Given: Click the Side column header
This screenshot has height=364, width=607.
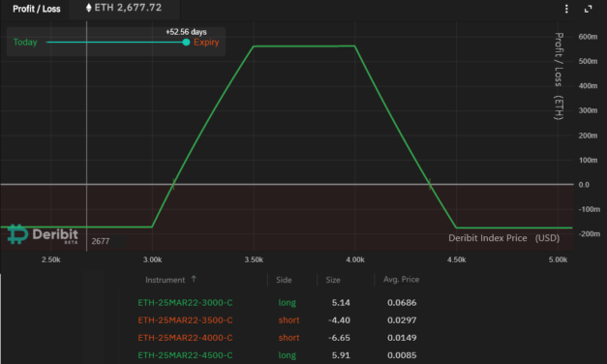Looking at the screenshot, I should pos(284,280).
